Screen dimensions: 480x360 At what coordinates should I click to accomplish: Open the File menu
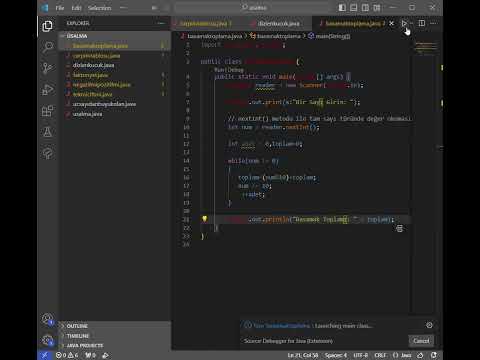pyautogui.click(x=60, y=8)
